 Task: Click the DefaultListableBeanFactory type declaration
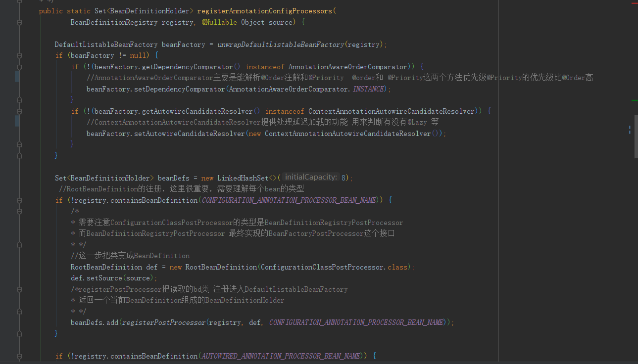[106, 45]
